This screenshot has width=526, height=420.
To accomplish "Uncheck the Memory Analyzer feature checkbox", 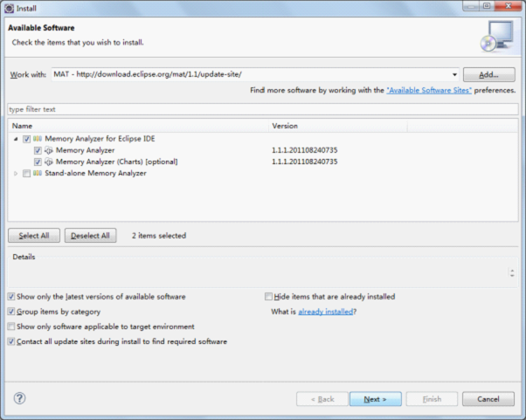I will pos(38,150).
